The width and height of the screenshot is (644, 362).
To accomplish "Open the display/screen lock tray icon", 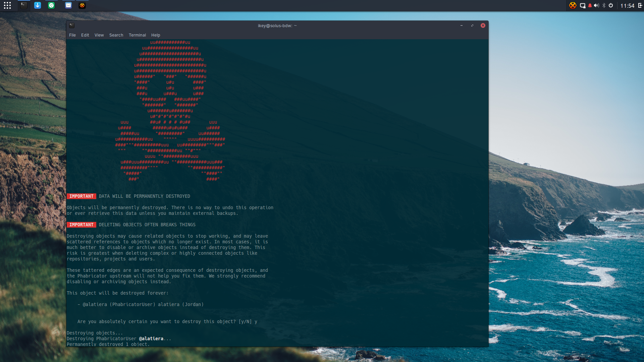I will (x=583, y=5).
